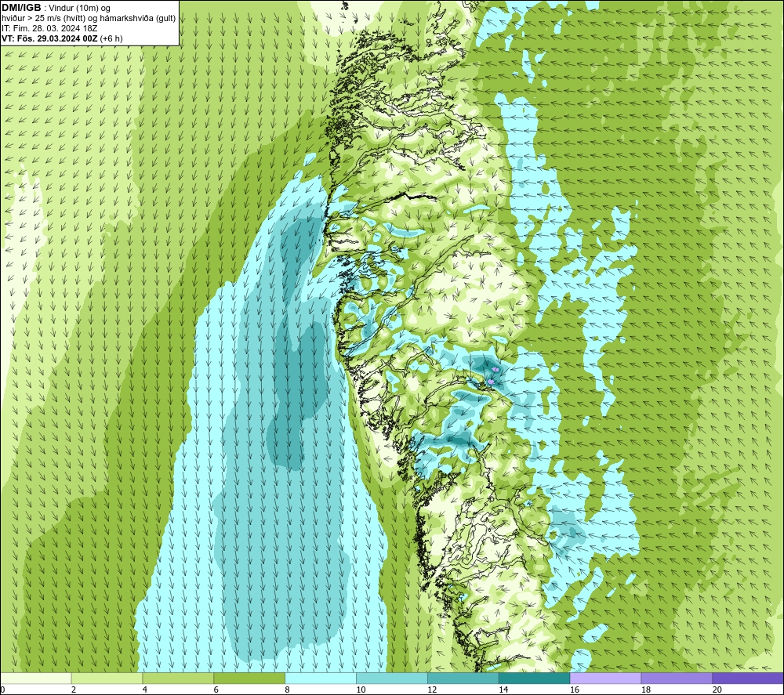Click the legend scale value 14
Image resolution: width=784 pixels, height=695 pixels.
(x=503, y=690)
